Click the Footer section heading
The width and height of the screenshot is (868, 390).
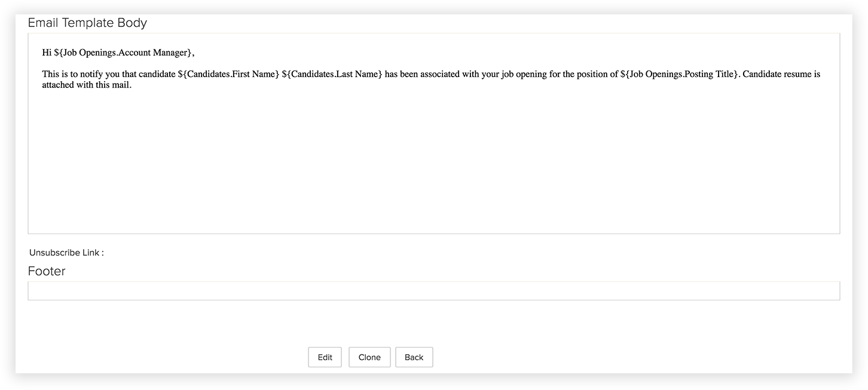(47, 271)
